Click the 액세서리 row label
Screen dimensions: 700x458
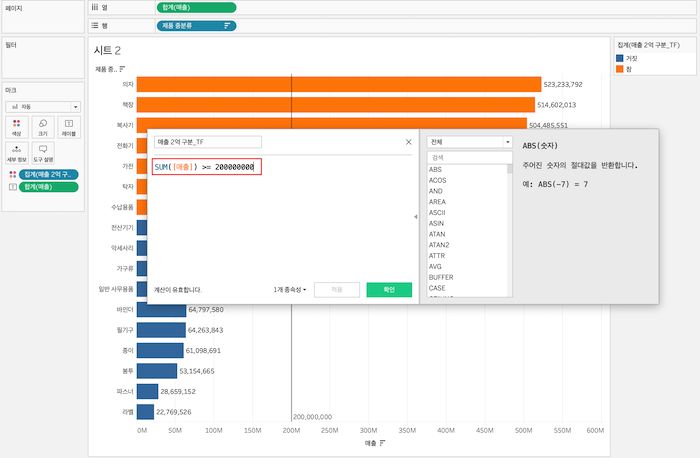pos(122,248)
